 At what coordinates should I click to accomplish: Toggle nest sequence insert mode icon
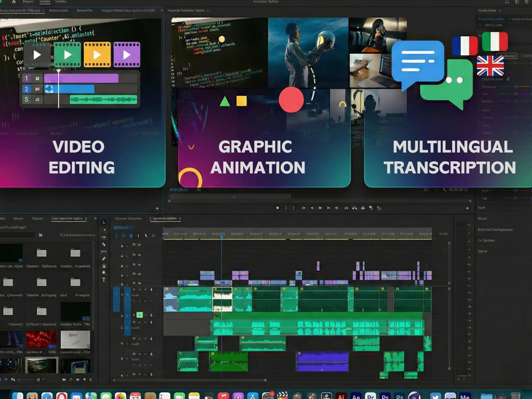pyautogui.click(x=117, y=236)
